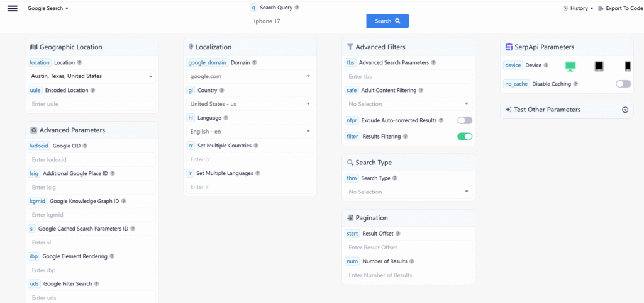Click the help icon next to Google CID
The image size is (644, 303).
tap(85, 146)
